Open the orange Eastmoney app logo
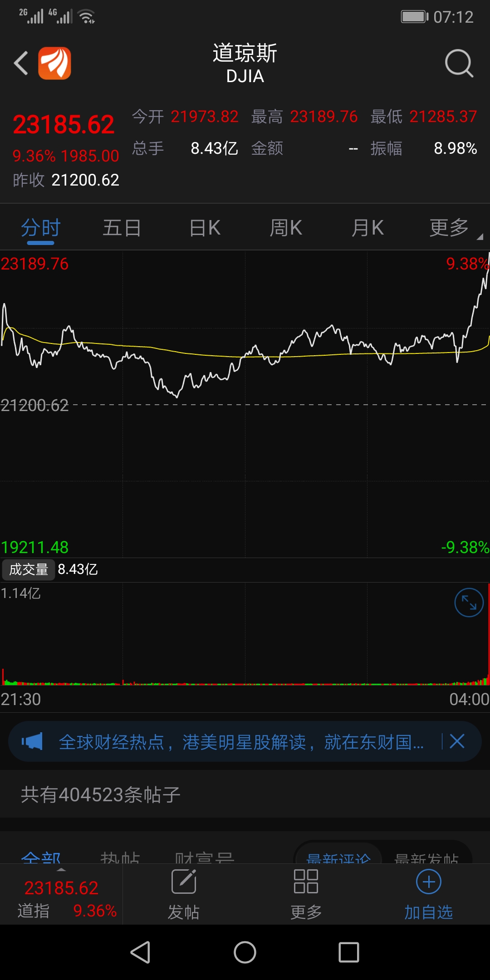Screen dimensions: 490x980 [x=54, y=63]
